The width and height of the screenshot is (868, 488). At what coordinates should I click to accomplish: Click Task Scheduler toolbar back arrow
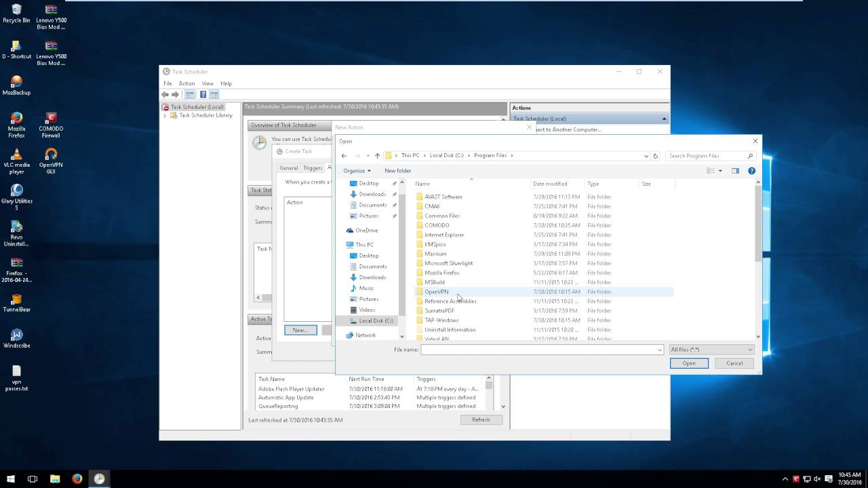point(165,95)
